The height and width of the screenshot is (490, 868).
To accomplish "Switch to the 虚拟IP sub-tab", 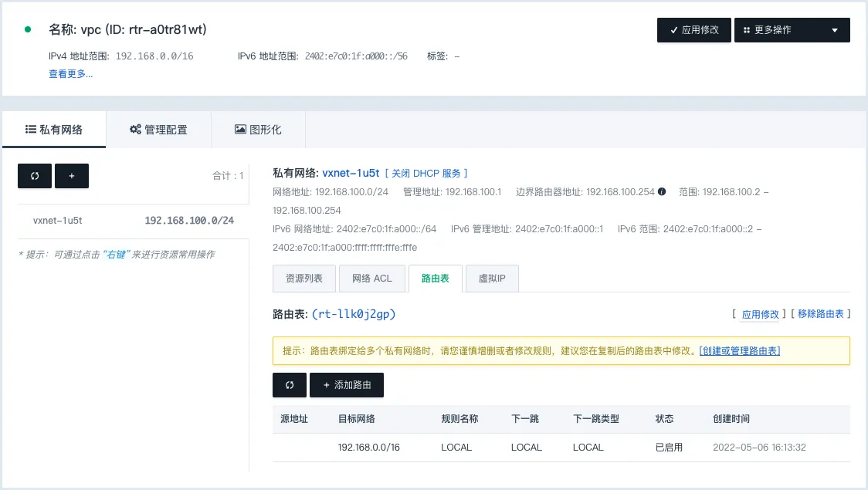I will point(492,279).
